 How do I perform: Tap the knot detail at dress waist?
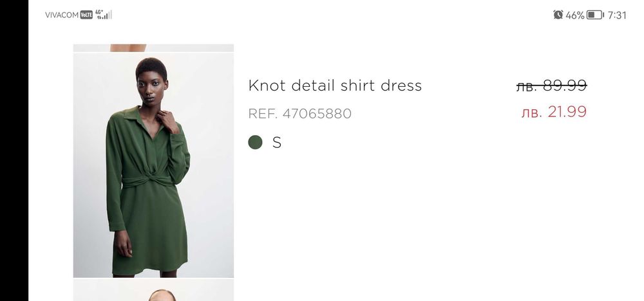147,181
